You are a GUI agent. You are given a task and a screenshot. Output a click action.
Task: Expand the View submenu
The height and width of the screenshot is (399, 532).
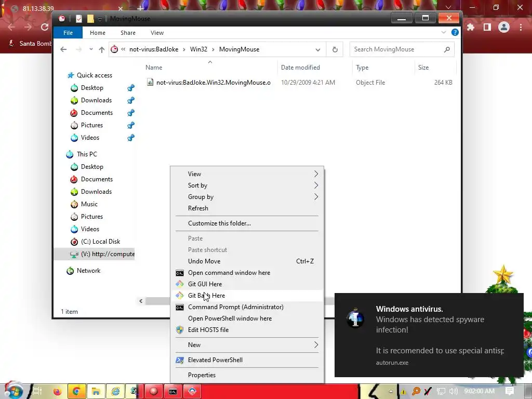click(x=247, y=174)
